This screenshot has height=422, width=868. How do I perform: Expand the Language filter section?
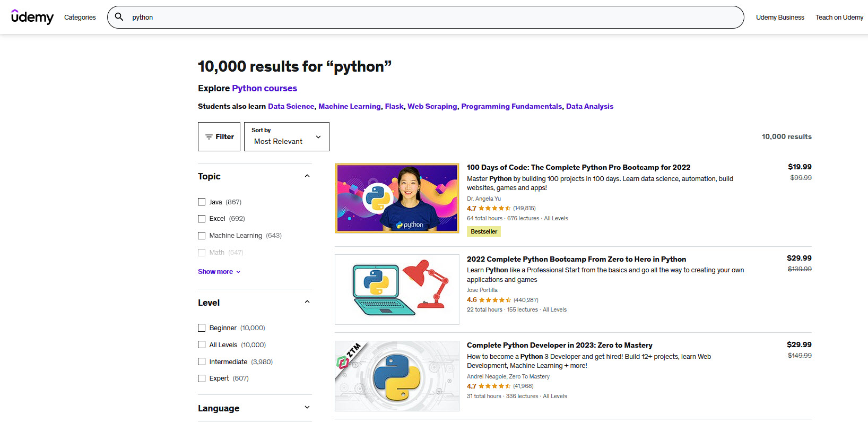[307, 408]
